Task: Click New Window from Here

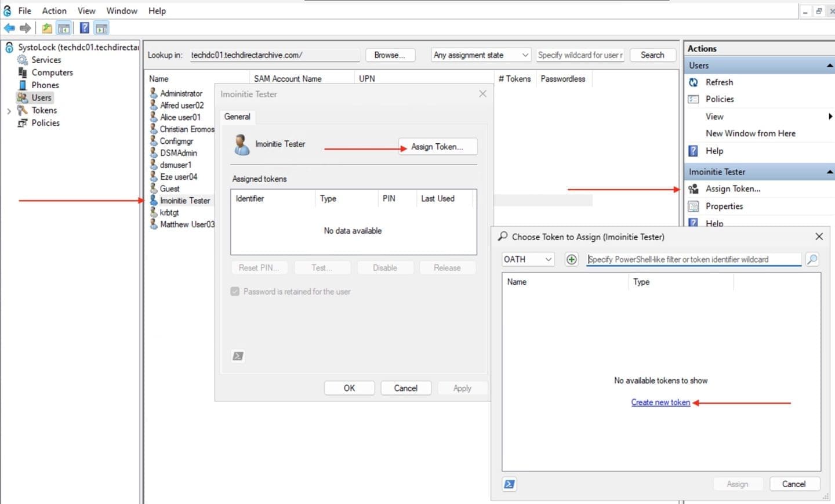Action: tap(750, 133)
